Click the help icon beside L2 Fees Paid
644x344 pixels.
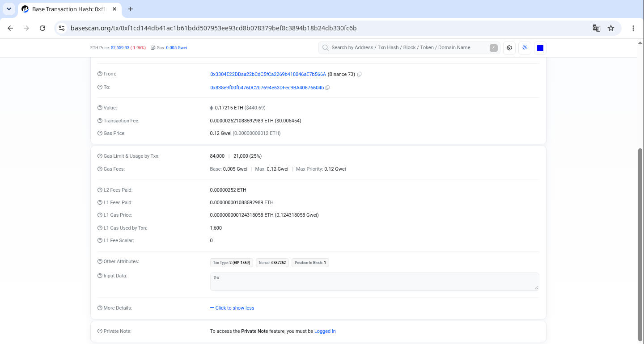click(x=100, y=190)
